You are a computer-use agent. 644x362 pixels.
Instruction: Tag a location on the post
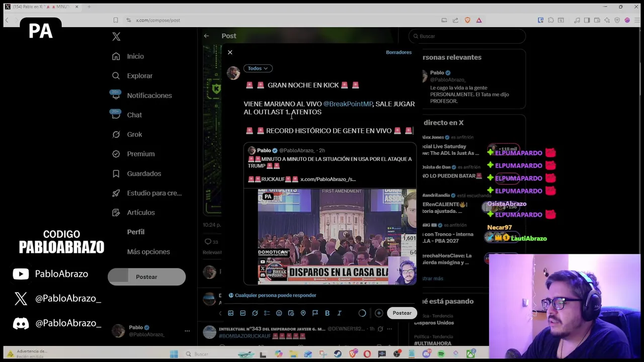pyautogui.click(x=303, y=313)
